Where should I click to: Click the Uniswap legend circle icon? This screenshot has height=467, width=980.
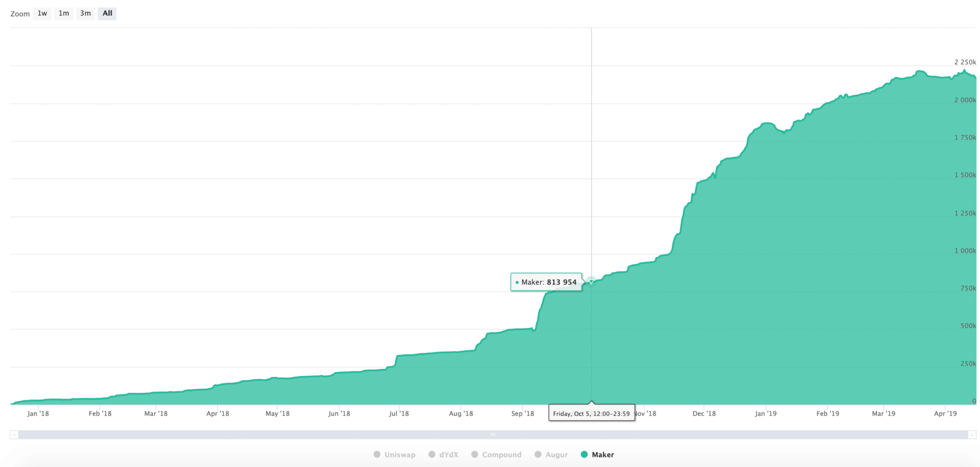point(377,454)
